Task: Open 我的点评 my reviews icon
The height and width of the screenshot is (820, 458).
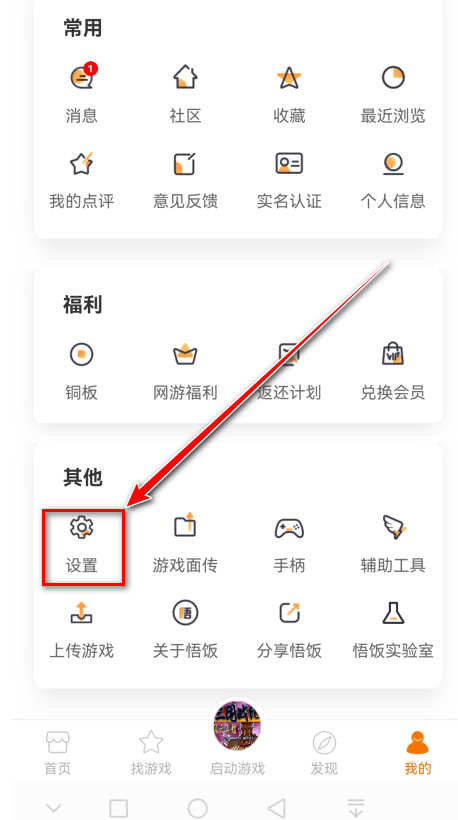Action: [x=82, y=163]
